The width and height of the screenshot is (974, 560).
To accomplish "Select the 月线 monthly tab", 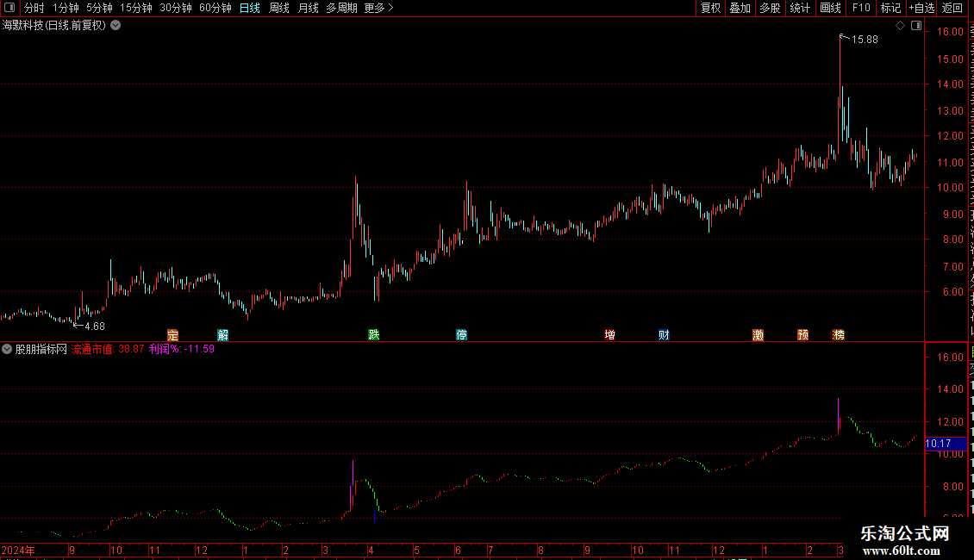I will pyautogui.click(x=308, y=8).
